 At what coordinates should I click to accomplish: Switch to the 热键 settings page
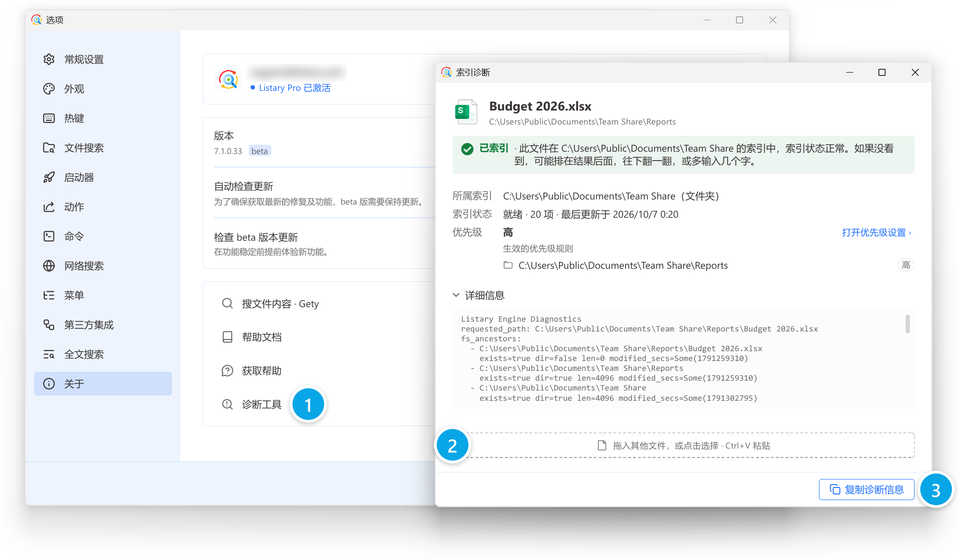[103, 118]
